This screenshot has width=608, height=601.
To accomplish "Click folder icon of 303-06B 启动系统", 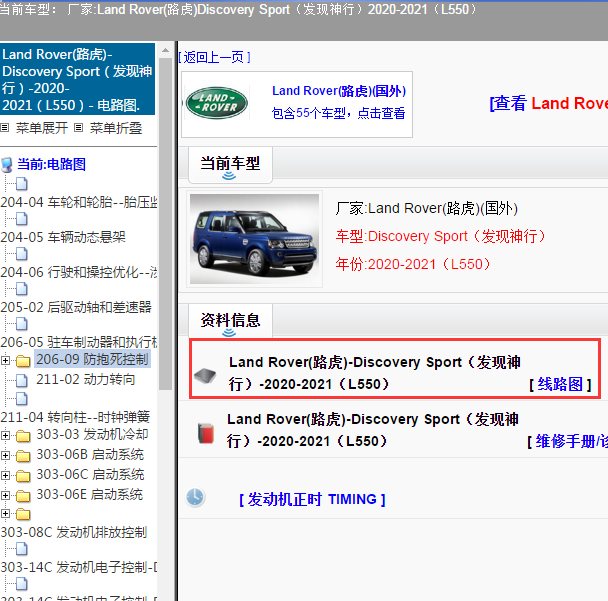I will pyautogui.click(x=23, y=456).
